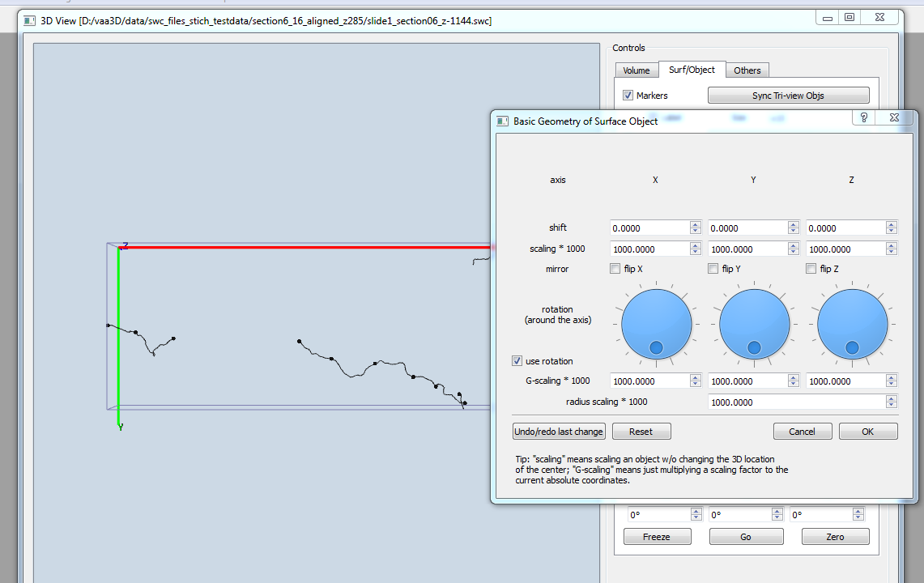Switch to the Volume tab
Viewport: 924px width, 583px height.
tap(636, 70)
